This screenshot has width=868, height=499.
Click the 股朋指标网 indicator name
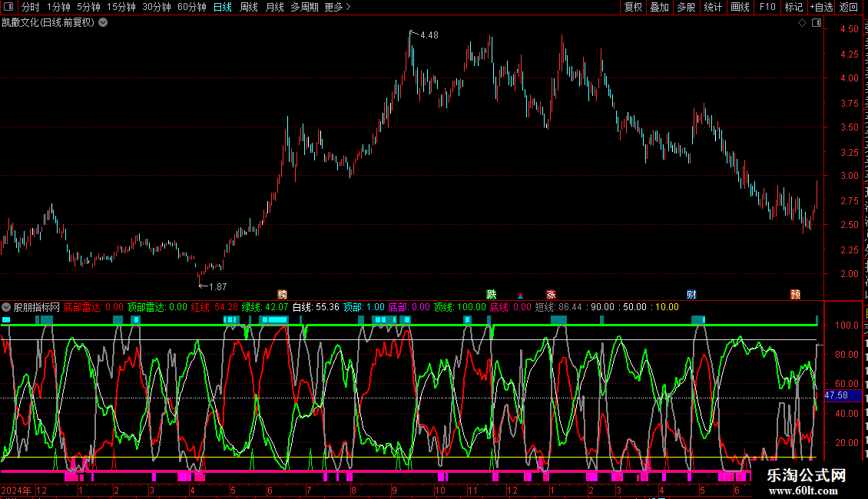[37, 307]
